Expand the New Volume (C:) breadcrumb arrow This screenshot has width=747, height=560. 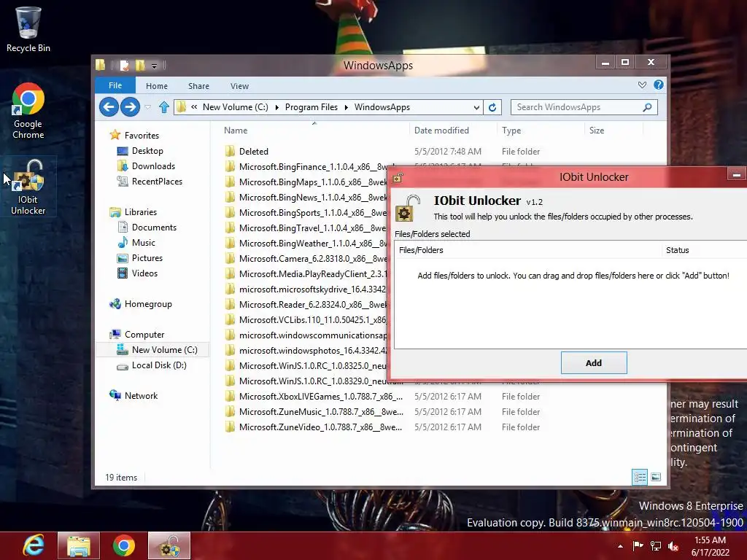pos(276,108)
